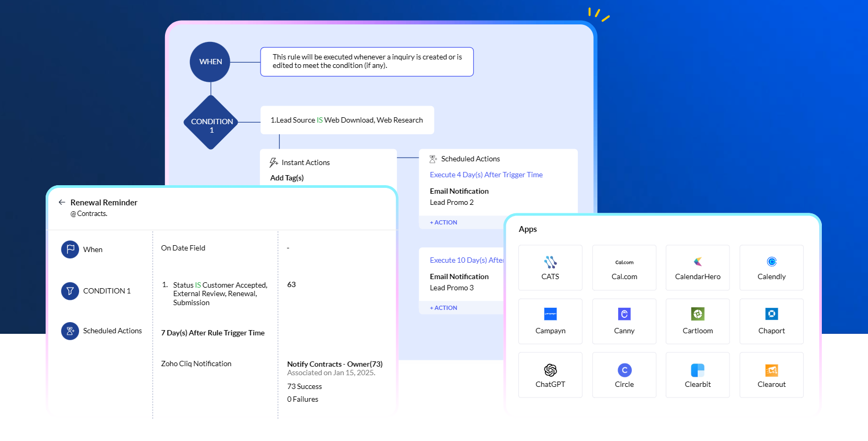
Task: Click Email Notification above Lead Promo 3
Action: (459, 276)
